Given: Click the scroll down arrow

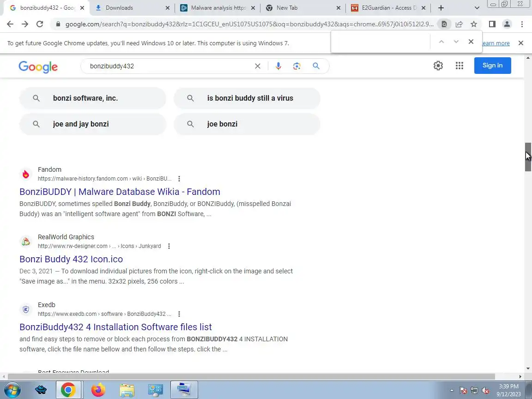Looking at the screenshot, I should pyautogui.click(x=528, y=369).
